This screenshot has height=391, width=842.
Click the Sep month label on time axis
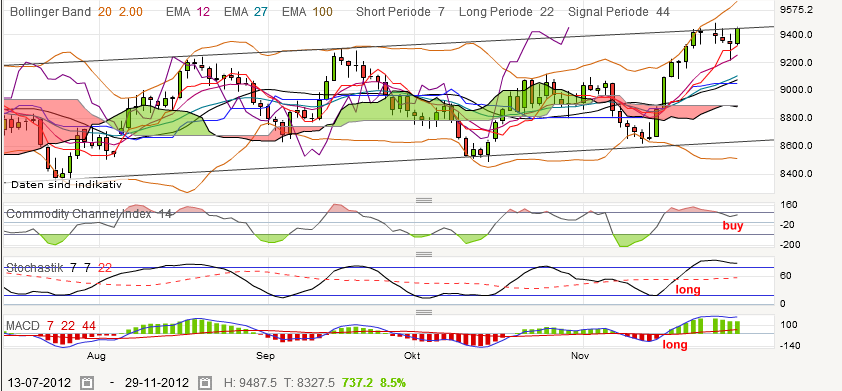click(265, 357)
